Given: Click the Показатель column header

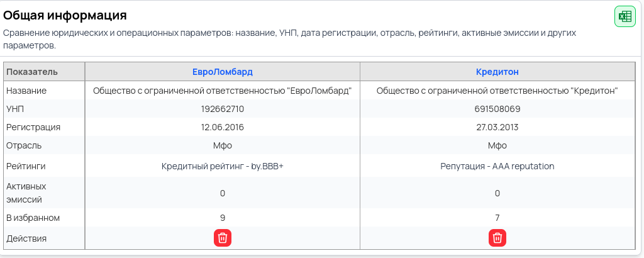Looking at the screenshot, I should [32, 72].
